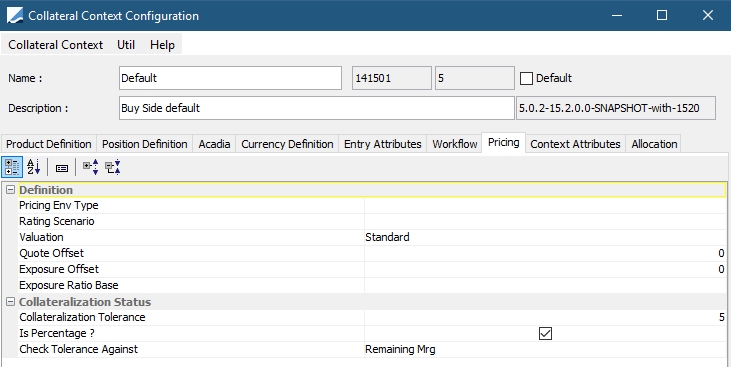
Task: Collapse all categories toolbar icon
Action: (113, 167)
